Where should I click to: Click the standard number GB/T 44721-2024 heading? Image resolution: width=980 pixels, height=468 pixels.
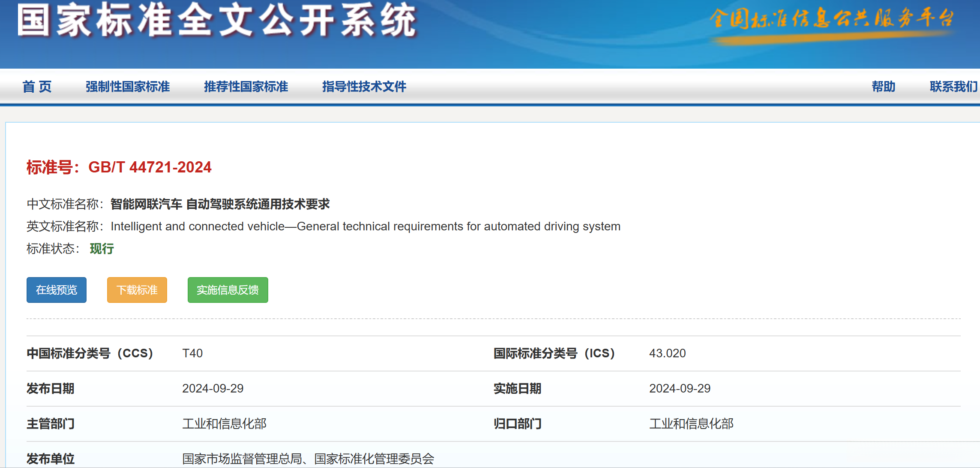coord(150,167)
